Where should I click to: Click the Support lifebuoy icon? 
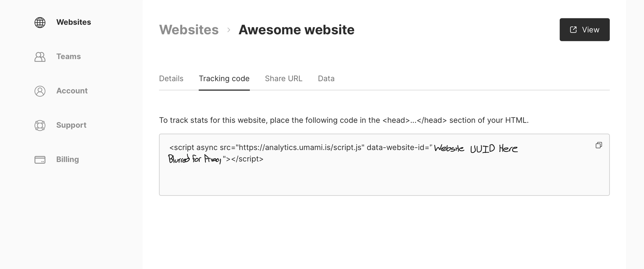(40, 125)
